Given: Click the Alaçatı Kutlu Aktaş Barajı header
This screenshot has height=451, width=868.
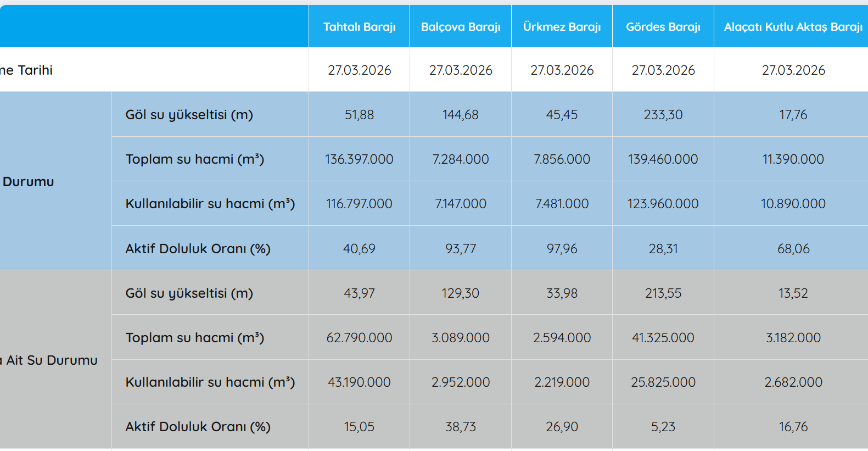Looking at the screenshot, I should (x=793, y=27).
